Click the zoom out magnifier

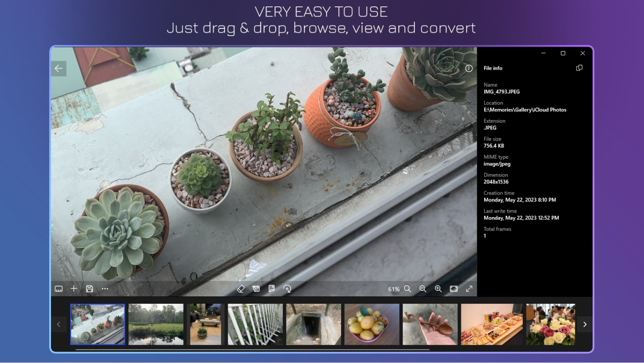(x=423, y=289)
